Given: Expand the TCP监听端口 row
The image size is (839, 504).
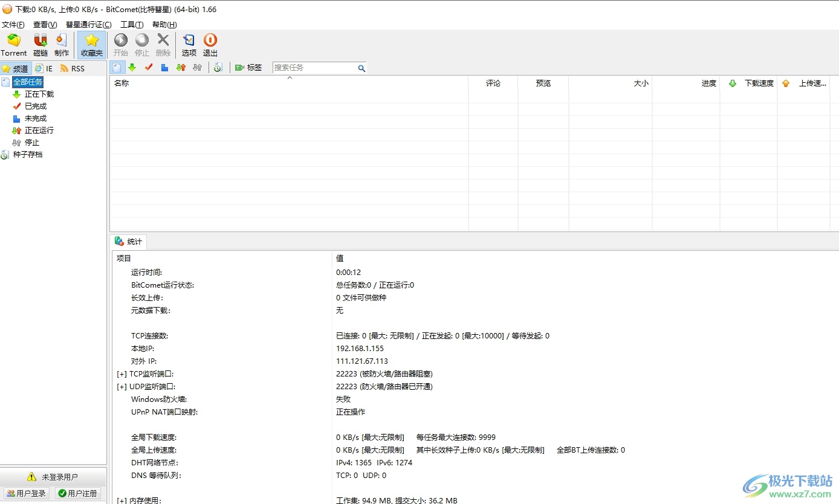Looking at the screenshot, I should point(121,374).
